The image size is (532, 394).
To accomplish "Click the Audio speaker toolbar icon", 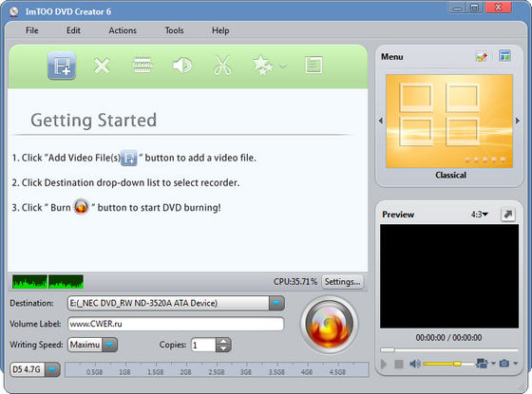I will (182, 66).
